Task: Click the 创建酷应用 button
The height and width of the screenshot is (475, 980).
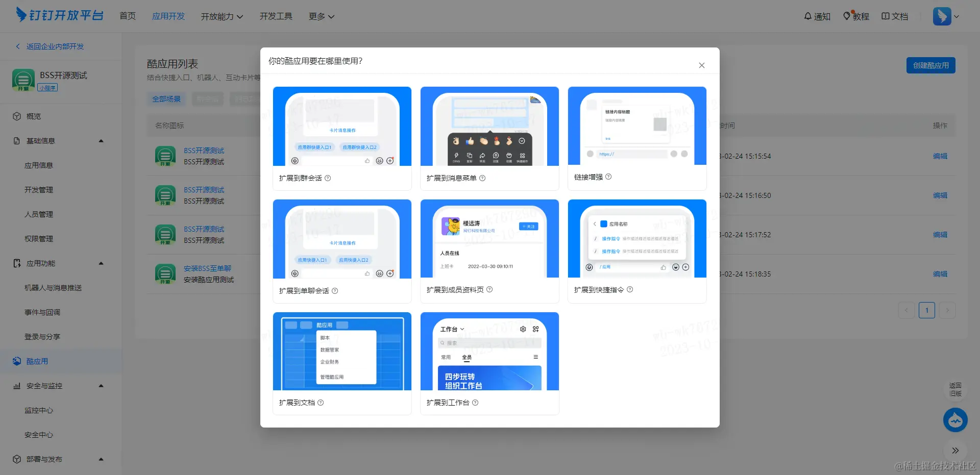Action: click(931, 65)
